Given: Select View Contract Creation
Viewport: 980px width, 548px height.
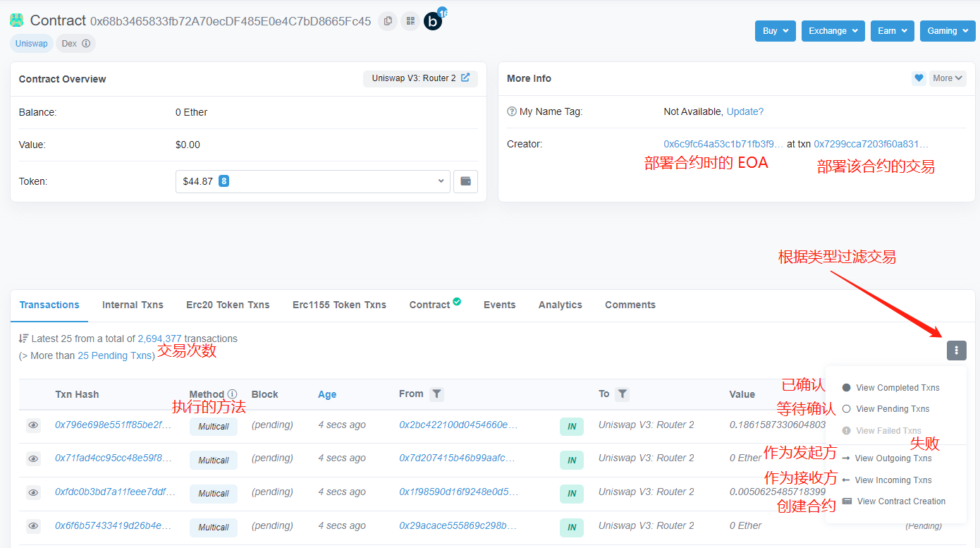Looking at the screenshot, I should [894, 501].
